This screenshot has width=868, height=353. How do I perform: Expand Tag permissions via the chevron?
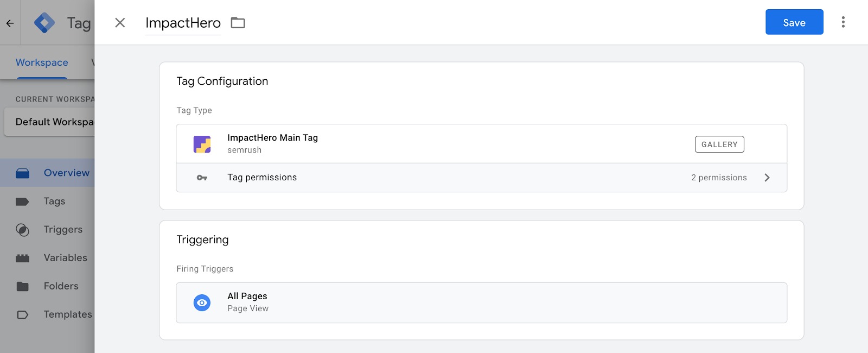pyautogui.click(x=768, y=177)
